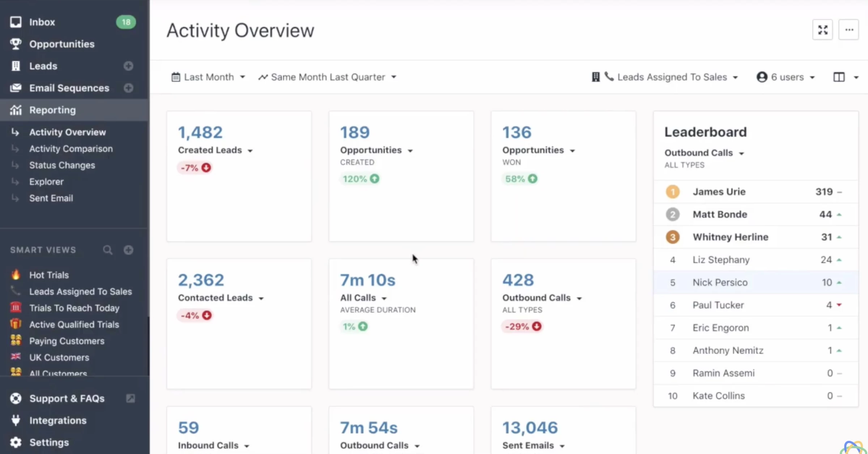The height and width of the screenshot is (454, 868).
Task: Open Activity Comparison report
Action: click(71, 149)
